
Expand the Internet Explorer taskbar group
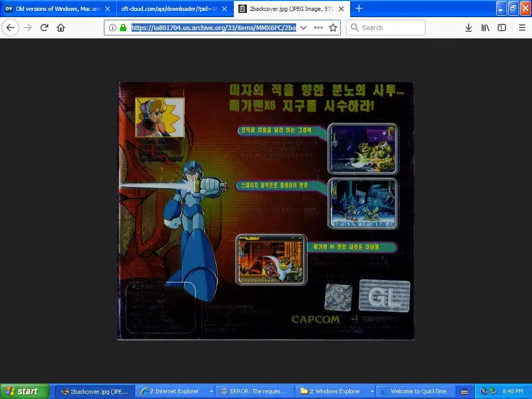click(x=212, y=391)
